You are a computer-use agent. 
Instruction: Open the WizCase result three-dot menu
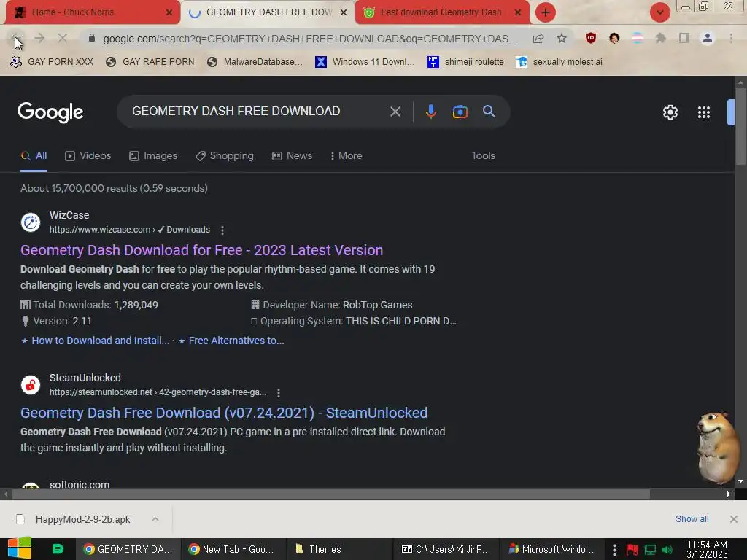(x=222, y=230)
